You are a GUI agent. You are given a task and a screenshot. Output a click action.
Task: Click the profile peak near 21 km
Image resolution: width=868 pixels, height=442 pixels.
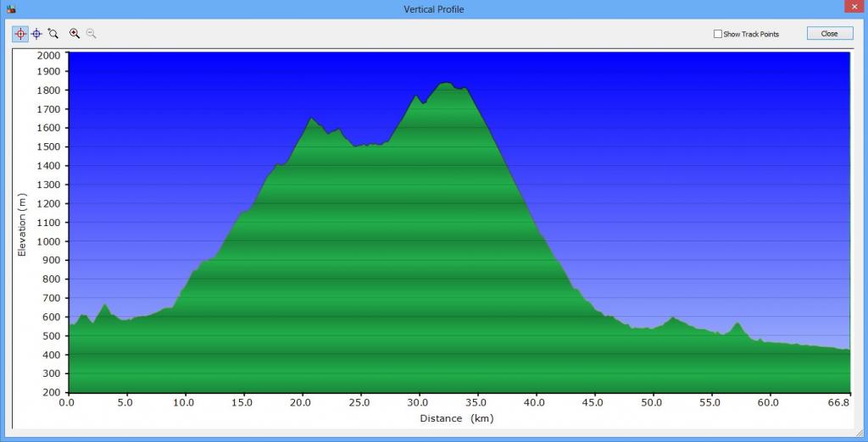(311, 119)
